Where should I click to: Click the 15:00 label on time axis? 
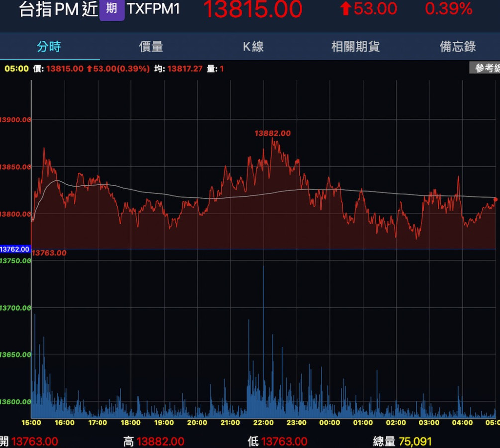(x=31, y=423)
